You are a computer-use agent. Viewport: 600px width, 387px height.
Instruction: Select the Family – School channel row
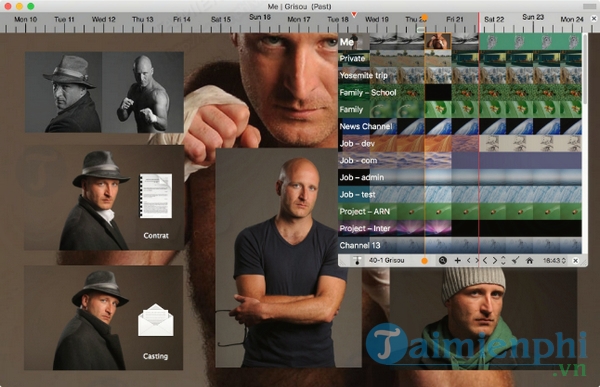pos(460,93)
